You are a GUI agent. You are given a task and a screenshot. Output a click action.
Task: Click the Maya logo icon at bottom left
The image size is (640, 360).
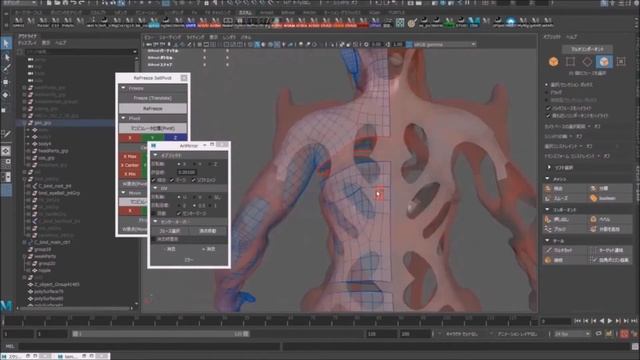6,306
